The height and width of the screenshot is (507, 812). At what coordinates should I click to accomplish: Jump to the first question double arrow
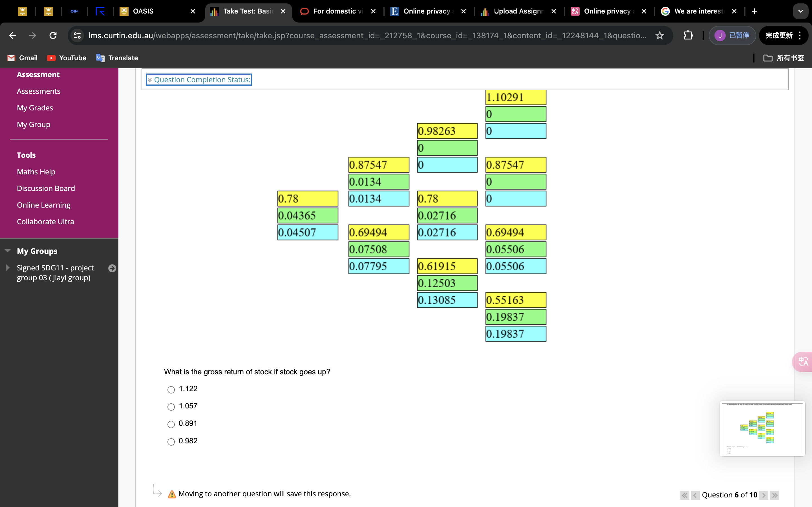pyautogui.click(x=685, y=495)
